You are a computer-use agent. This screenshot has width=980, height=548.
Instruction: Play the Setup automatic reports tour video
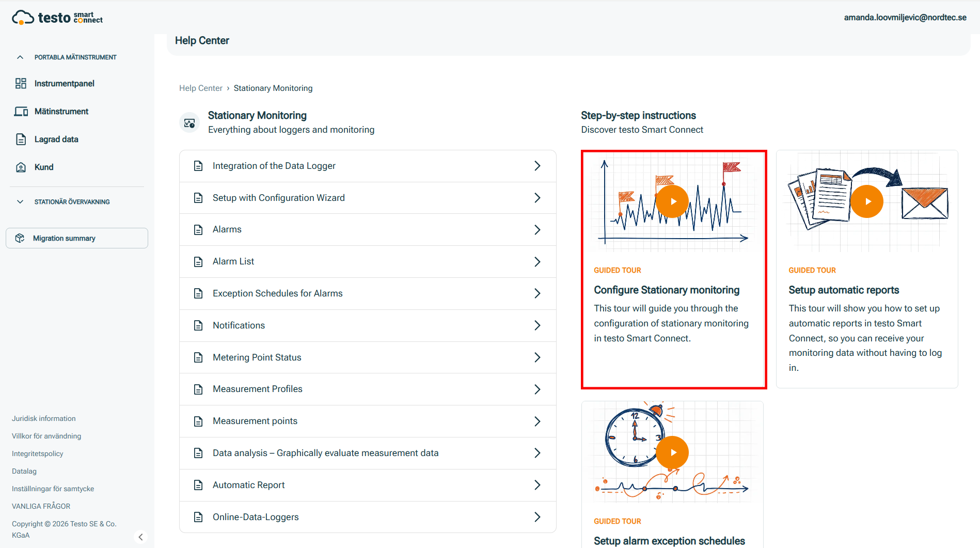tap(867, 201)
